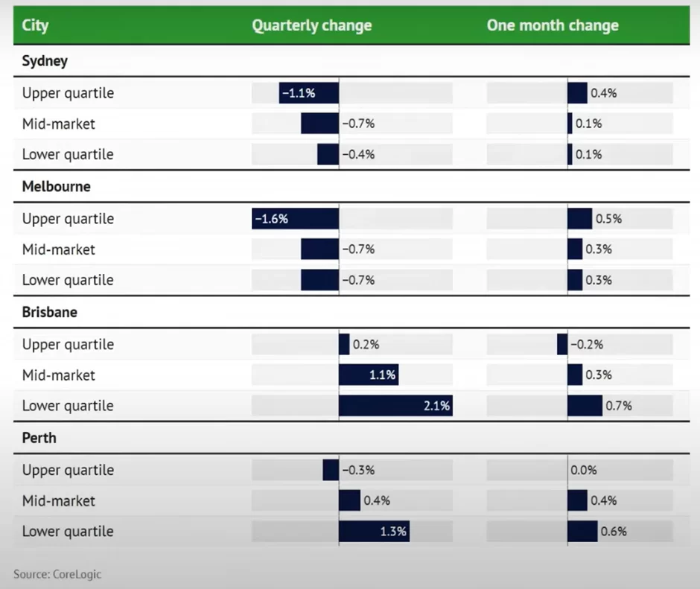Click Brisbane's 2.1% lower quartile bar
Screen dimensions: 700x589
[395, 406]
